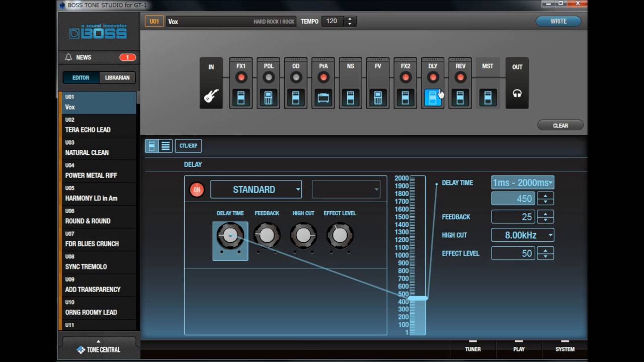The width and height of the screenshot is (644, 362).
Task: Select the DLY delay pedal icon
Action: click(x=433, y=98)
